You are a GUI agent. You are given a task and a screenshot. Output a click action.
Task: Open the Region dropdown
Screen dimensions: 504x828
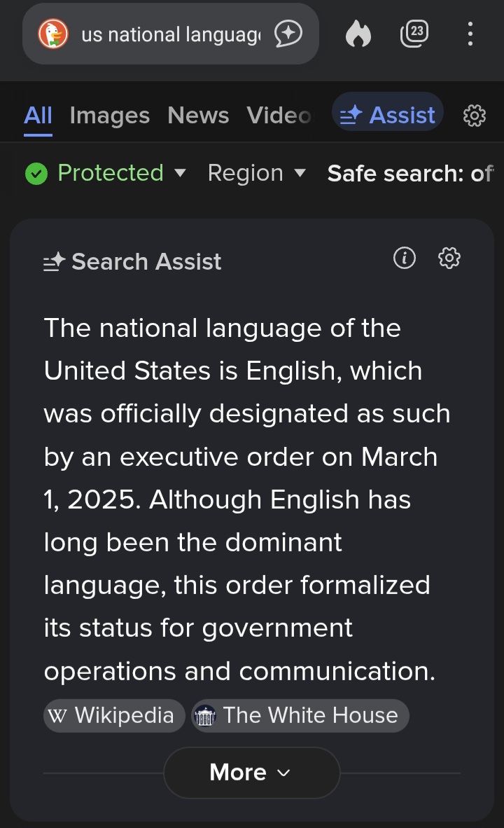click(256, 173)
